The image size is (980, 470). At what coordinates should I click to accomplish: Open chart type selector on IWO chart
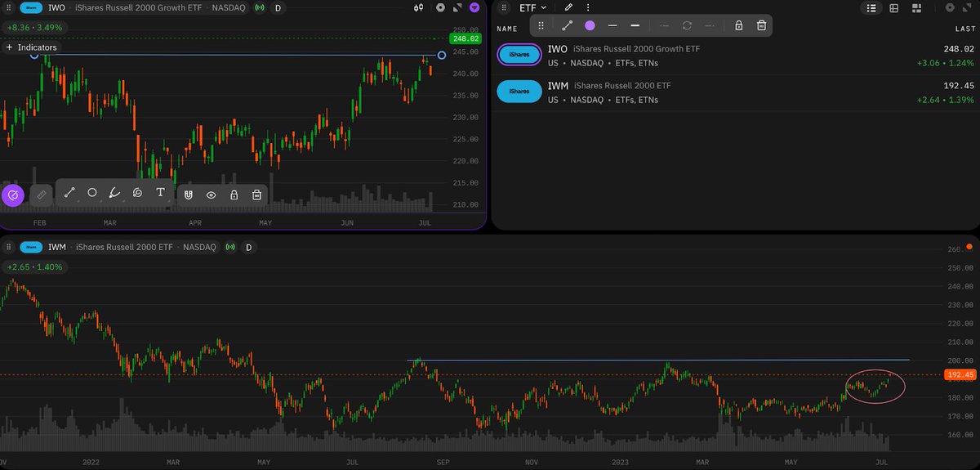(x=418, y=8)
